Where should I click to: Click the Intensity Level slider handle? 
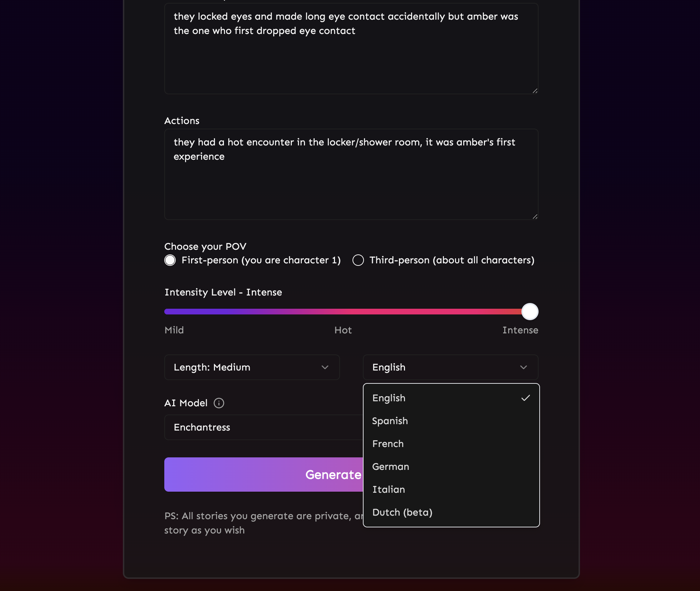click(530, 312)
